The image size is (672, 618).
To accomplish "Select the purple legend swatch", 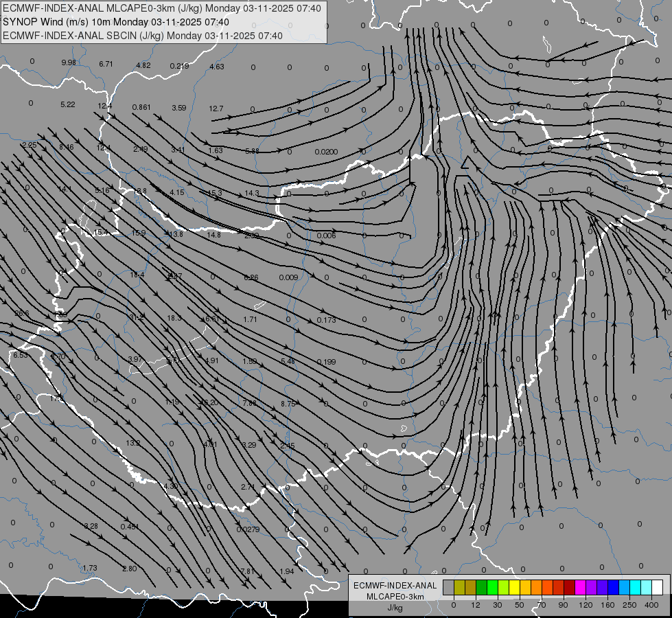I will (592, 588).
